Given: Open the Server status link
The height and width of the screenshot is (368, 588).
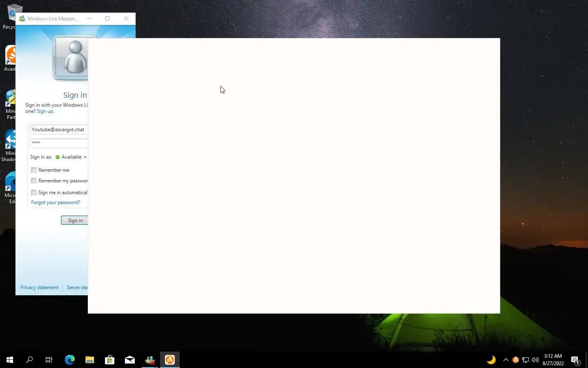Looking at the screenshot, I should point(77,287).
